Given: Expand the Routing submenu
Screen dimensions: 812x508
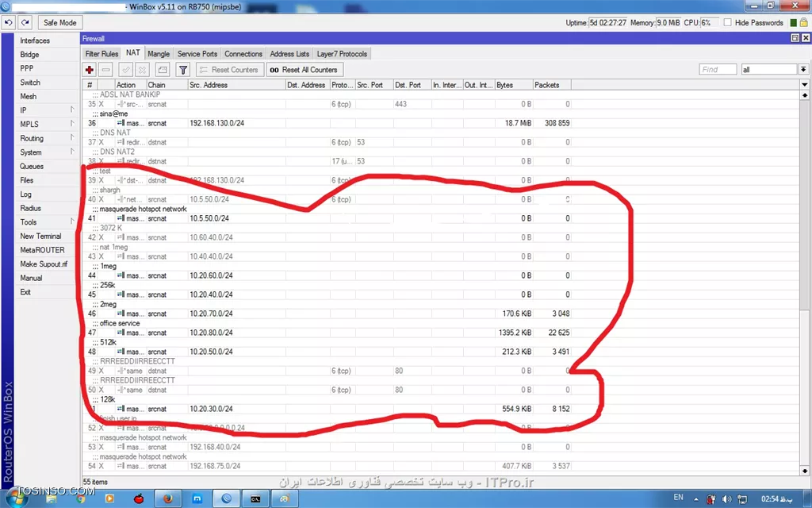Looking at the screenshot, I should tap(72, 138).
